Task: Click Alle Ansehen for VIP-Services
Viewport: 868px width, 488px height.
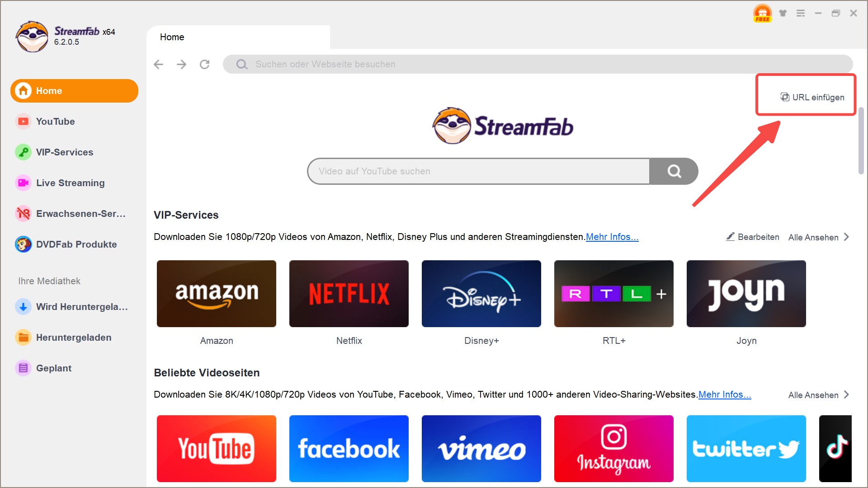Action: 820,237
